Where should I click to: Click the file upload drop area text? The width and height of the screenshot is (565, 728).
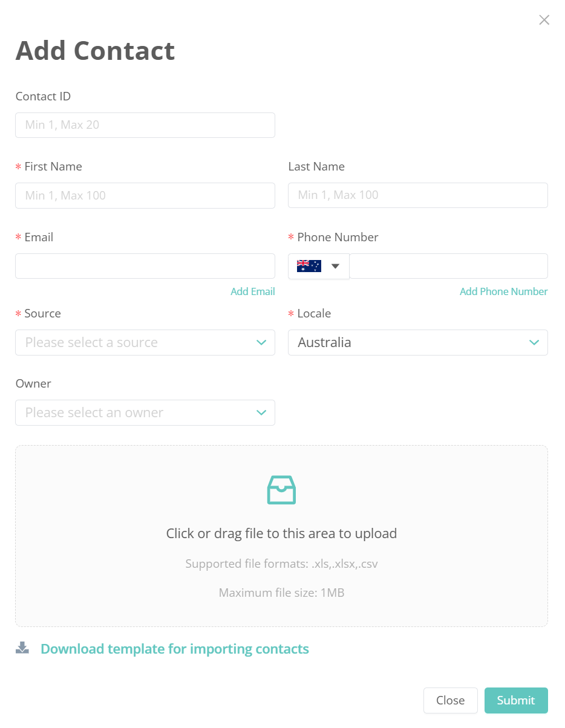click(x=281, y=533)
